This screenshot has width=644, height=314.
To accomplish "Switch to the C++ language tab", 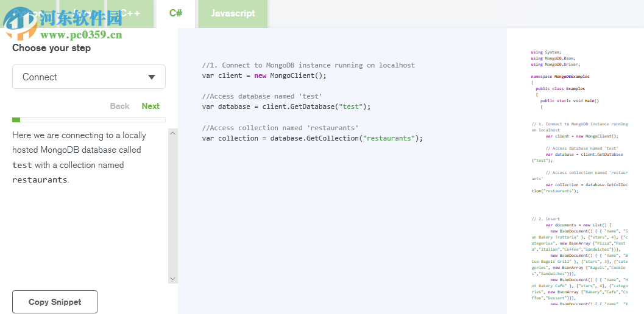I will tap(130, 13).
